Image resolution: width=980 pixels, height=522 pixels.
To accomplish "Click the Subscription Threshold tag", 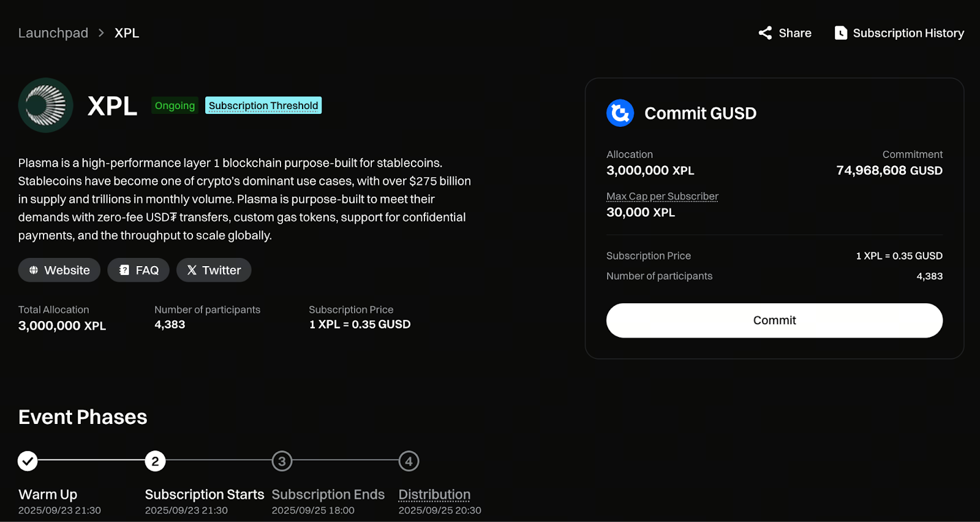I will point(263,105).
